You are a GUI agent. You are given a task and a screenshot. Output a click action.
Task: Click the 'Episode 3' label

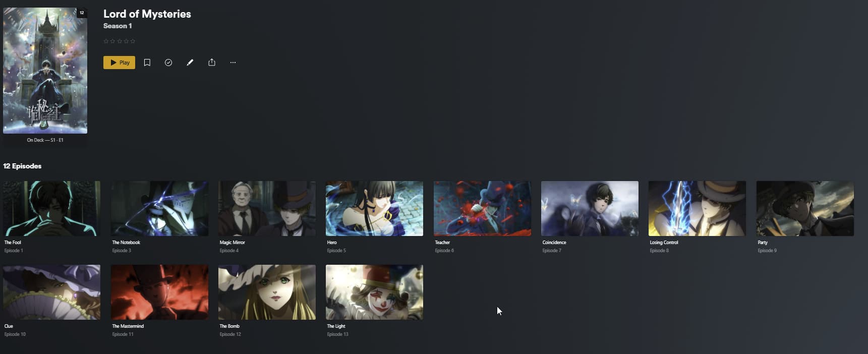[x=122, y=251]
